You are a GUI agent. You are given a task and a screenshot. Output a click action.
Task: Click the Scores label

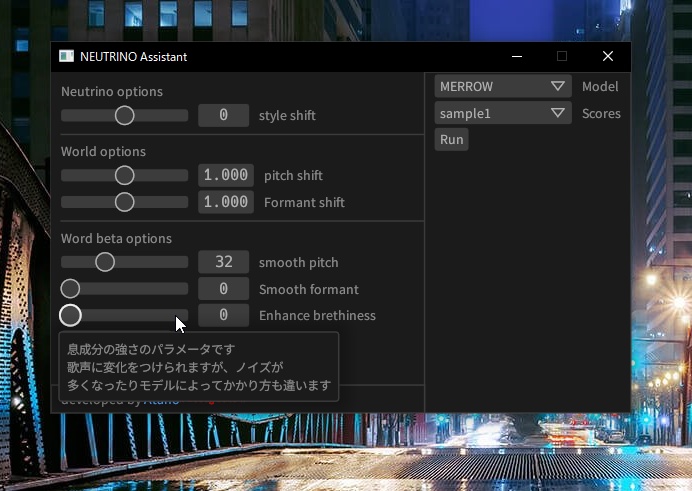tap(601, 113)
